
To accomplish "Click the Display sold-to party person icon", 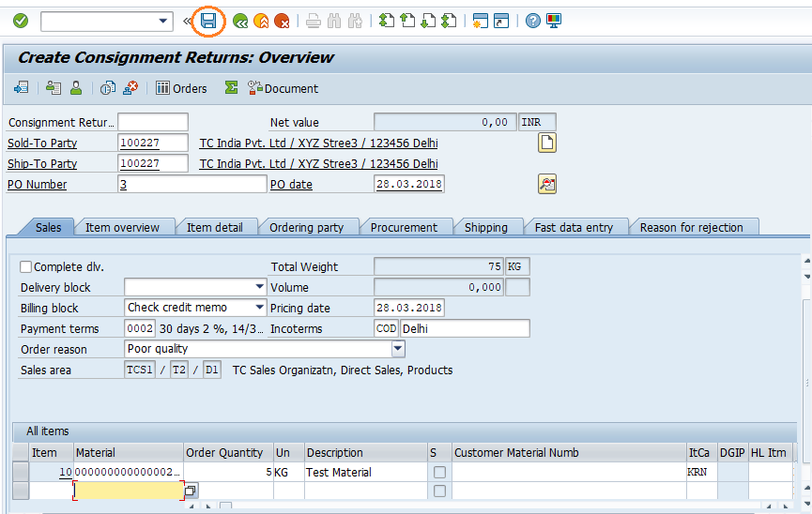I will tap(76, 88).
